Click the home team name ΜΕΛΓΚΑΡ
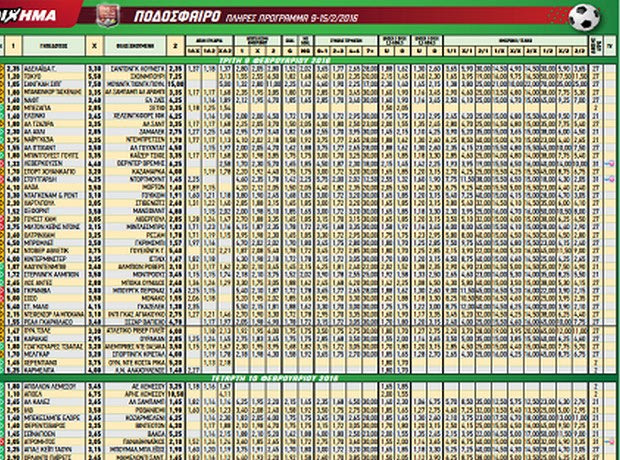Screen dimensions: 620x460 (x=36, y=354)
